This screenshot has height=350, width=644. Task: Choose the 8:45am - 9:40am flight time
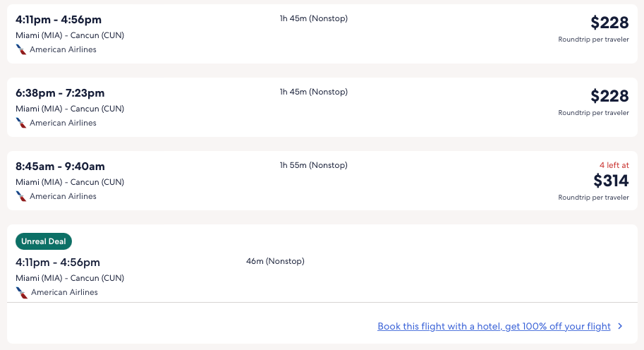(60, 167)
